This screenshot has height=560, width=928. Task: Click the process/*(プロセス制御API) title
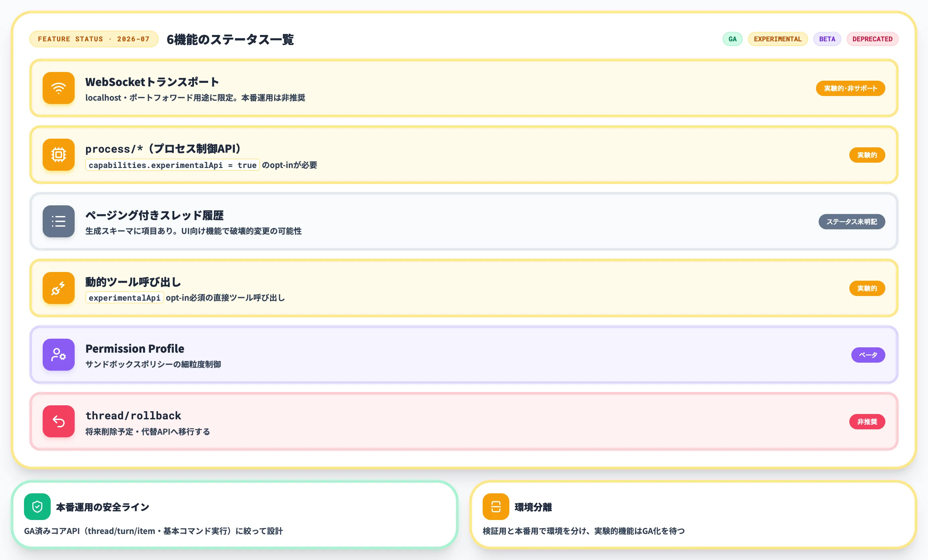(x=163, y=149)
